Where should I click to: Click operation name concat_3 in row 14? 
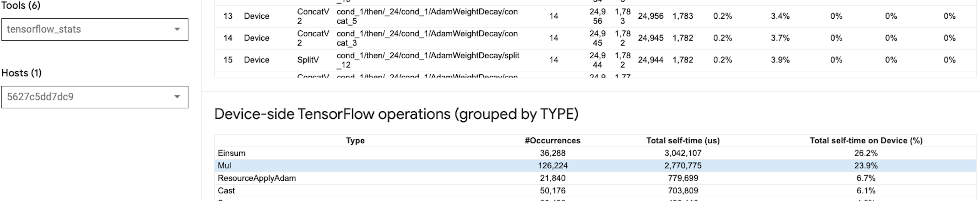coord(427,38)
